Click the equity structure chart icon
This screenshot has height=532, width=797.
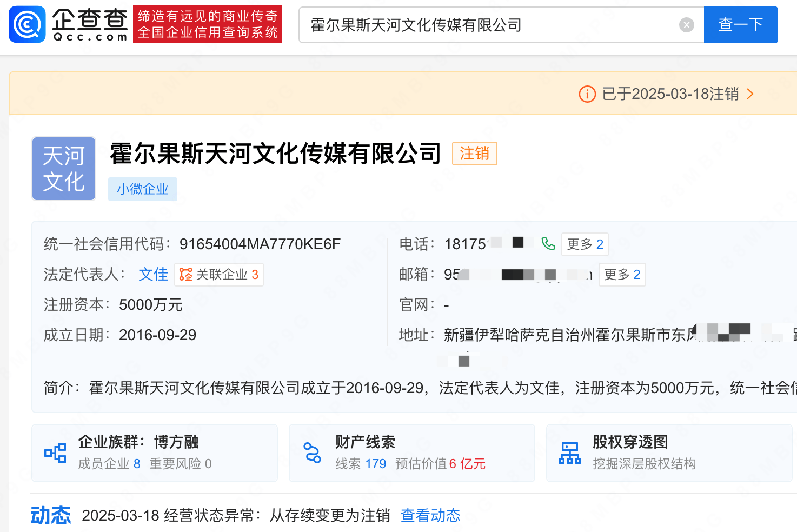570,453
